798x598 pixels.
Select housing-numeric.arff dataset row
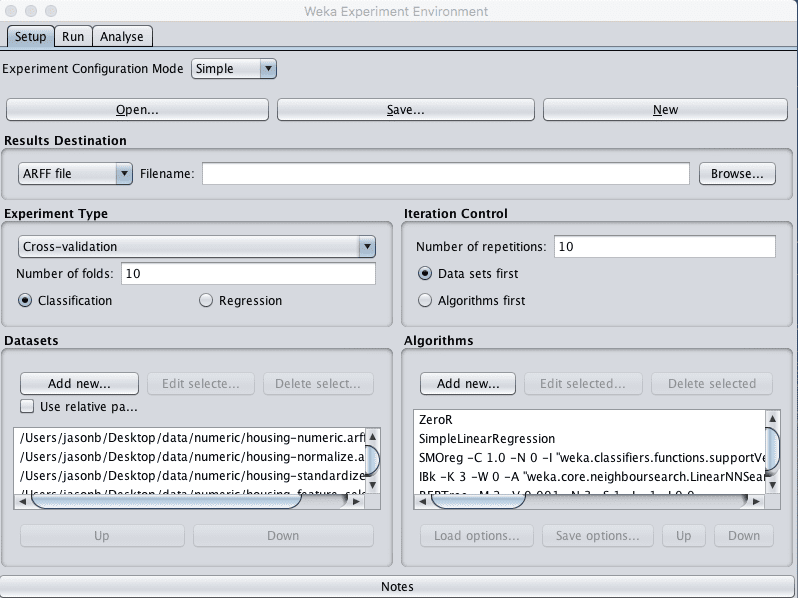[192, 438]
